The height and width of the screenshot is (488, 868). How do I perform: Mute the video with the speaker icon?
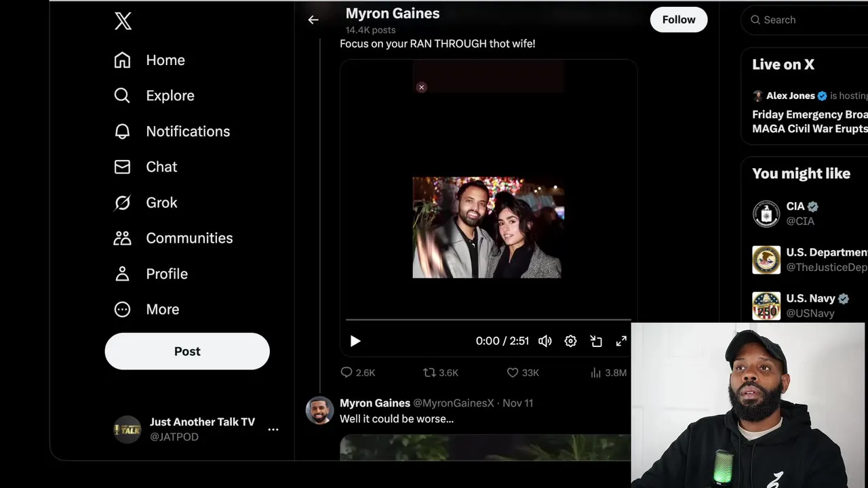545,342
